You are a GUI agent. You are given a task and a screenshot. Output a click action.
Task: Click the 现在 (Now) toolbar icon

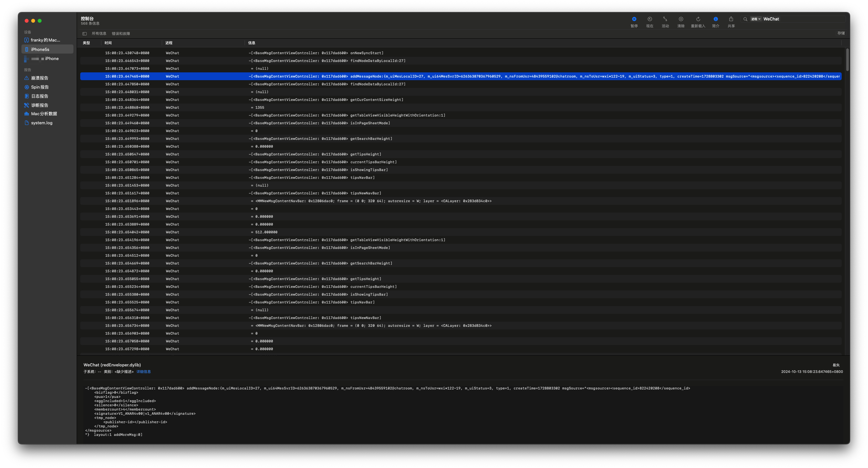coord(649,19)
